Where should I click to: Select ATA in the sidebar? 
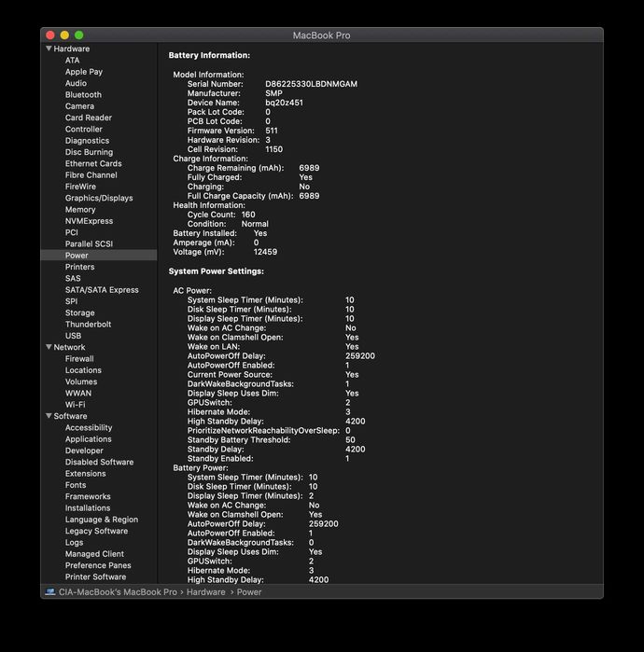[73, 61]
